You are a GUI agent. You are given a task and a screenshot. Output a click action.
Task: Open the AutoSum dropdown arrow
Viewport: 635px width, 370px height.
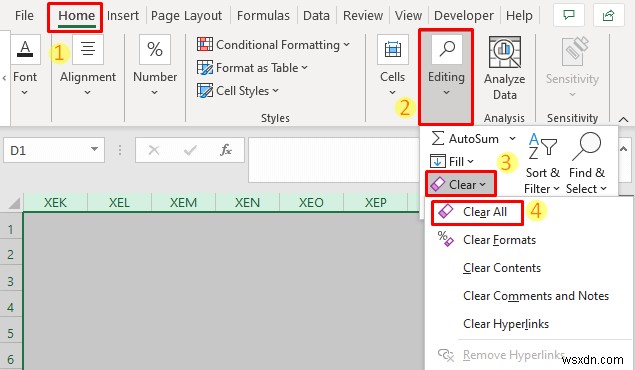pyautogui.click(x=512, y=138)
